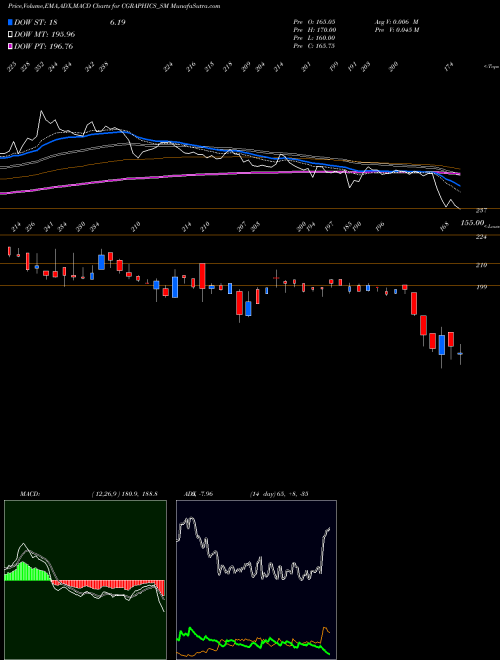500x660 pixels.
Task: Click the white DOW MT legend swatch
Action: click(x=11, y=34)
